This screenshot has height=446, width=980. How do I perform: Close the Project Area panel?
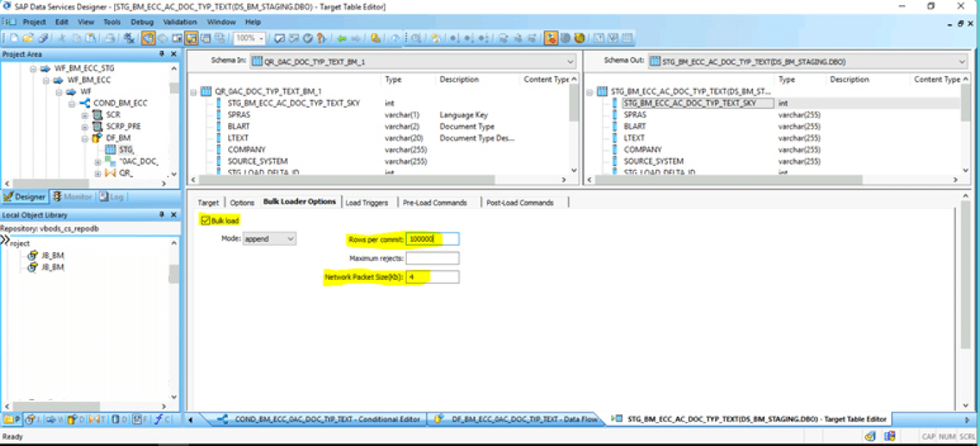174,54
